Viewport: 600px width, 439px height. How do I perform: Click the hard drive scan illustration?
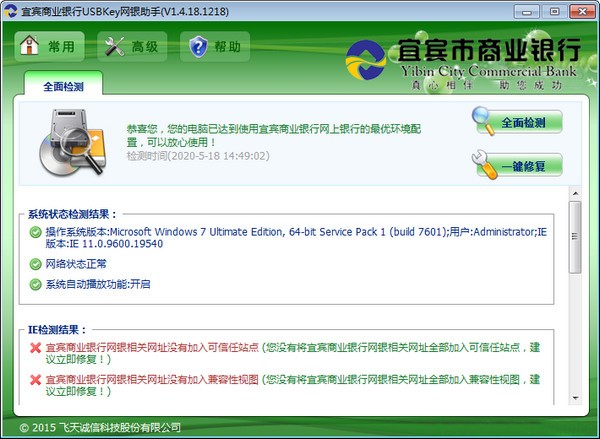[72, 142]
